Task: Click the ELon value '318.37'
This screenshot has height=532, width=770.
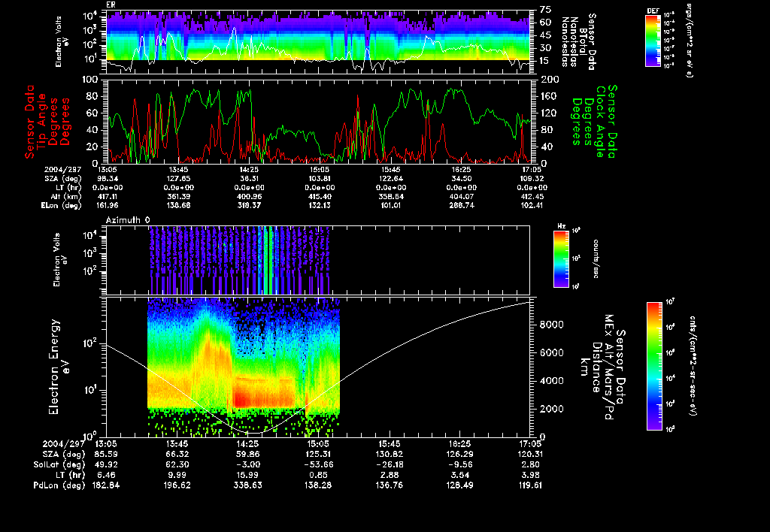Action: click(x=249, y=206)
